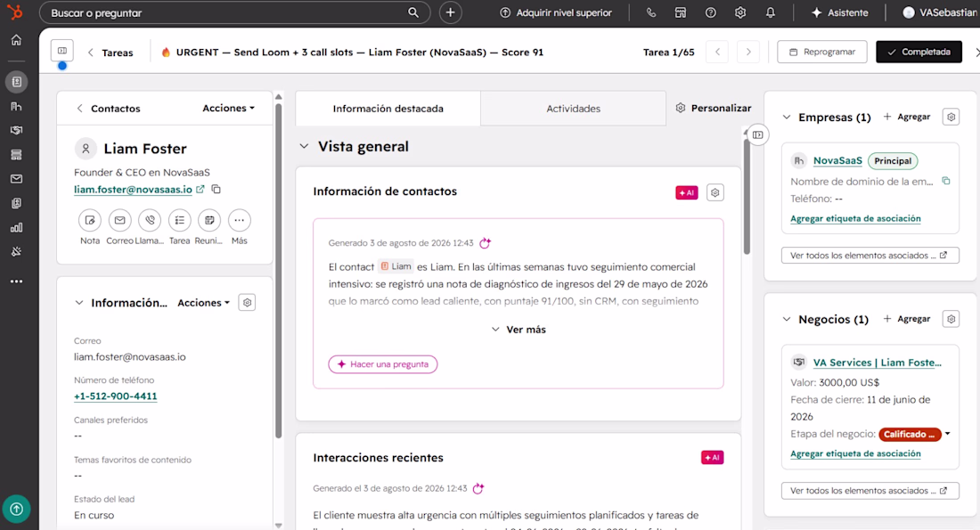Image resolution: width=980 pixels, height=530 pixels.
Task: Click the center panel vertical scrollbar
Action: click(x=747, y=198)
